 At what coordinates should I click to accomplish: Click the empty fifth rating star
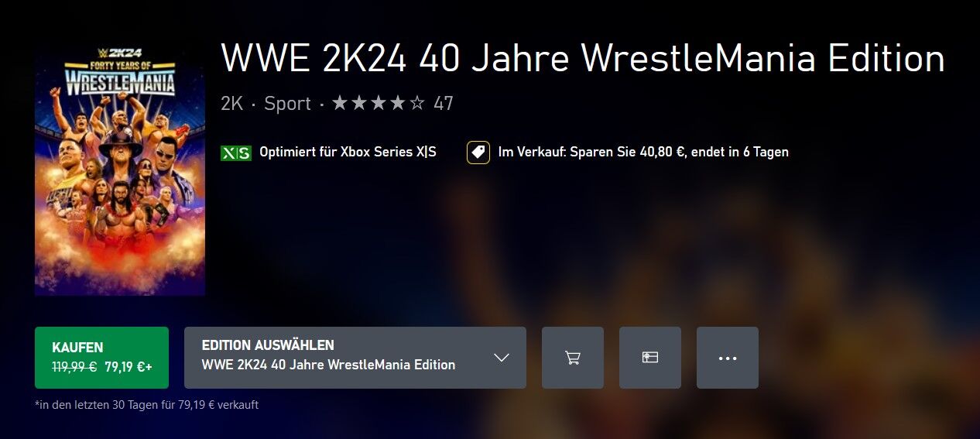(x=417, y=104)
